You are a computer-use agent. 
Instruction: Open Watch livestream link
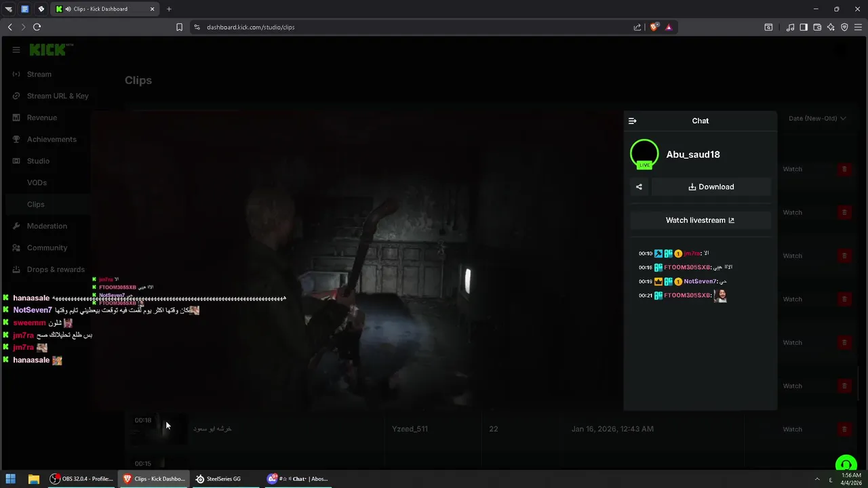[701, 220]
